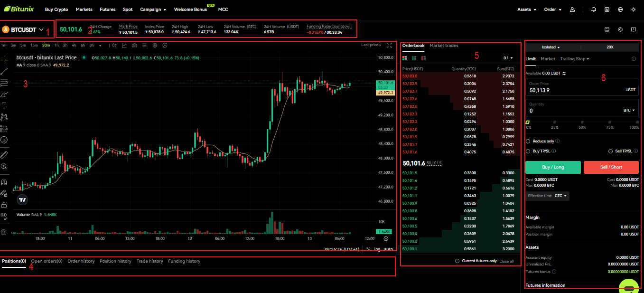Toggle percent scale on the chart

click(368, 249)
